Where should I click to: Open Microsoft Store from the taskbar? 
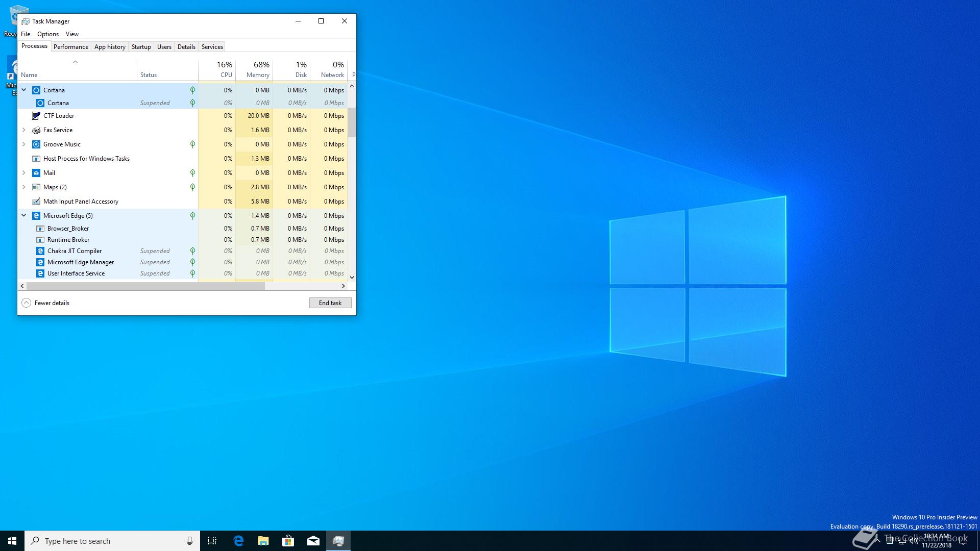point(288,541)
